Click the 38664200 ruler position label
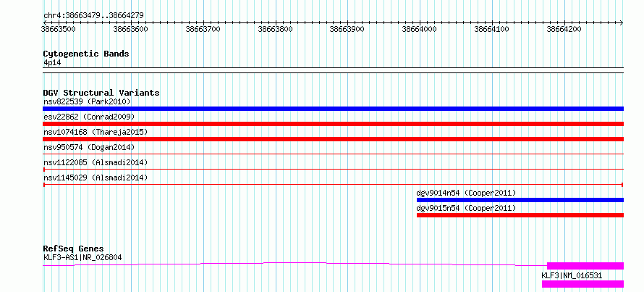 coord(564,29)
